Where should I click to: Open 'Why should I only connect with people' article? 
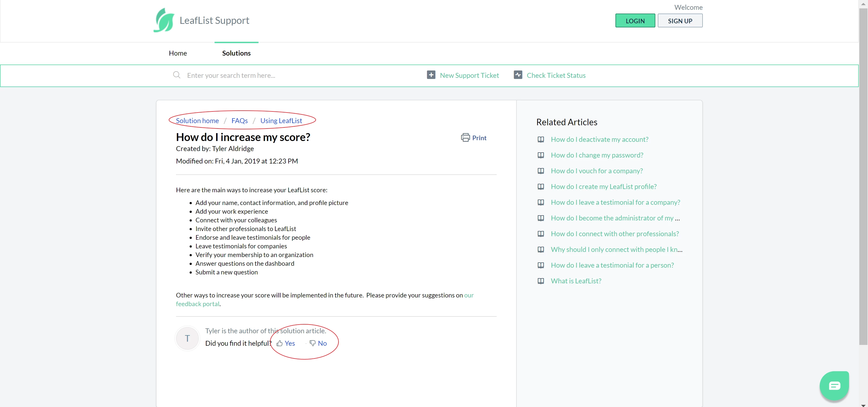click(x=616, y=250)
